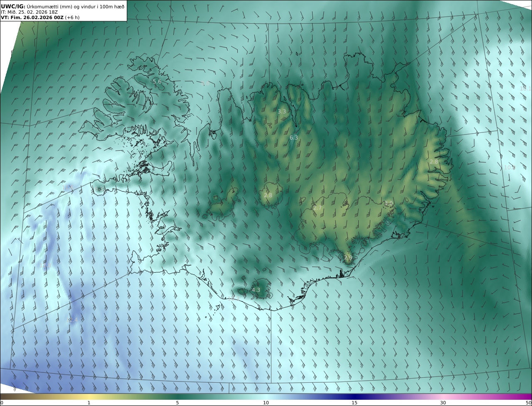Click the 5.6 value in the Westfjords
The width and height of the screenshot is (532, 406).
157,82
